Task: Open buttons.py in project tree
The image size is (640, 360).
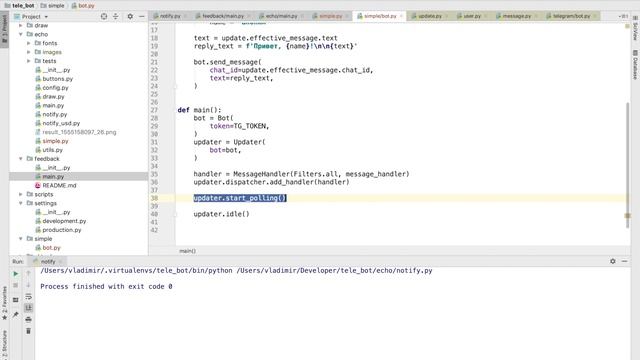Action: click(x=58, y=79)
